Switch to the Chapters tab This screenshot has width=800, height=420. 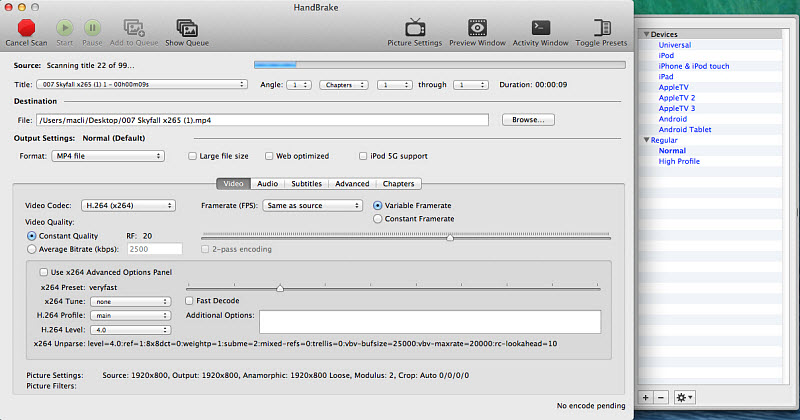(398, 184)
